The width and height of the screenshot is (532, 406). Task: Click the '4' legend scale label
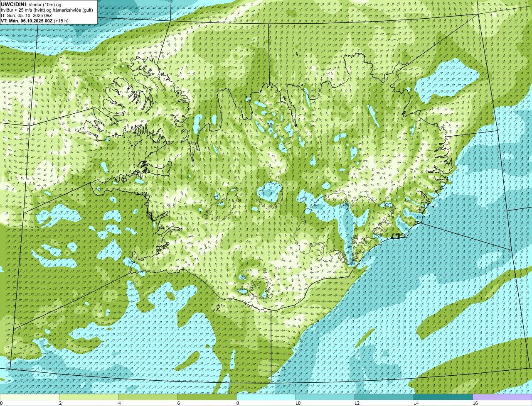pyautogui.click(x=119, y=403)
